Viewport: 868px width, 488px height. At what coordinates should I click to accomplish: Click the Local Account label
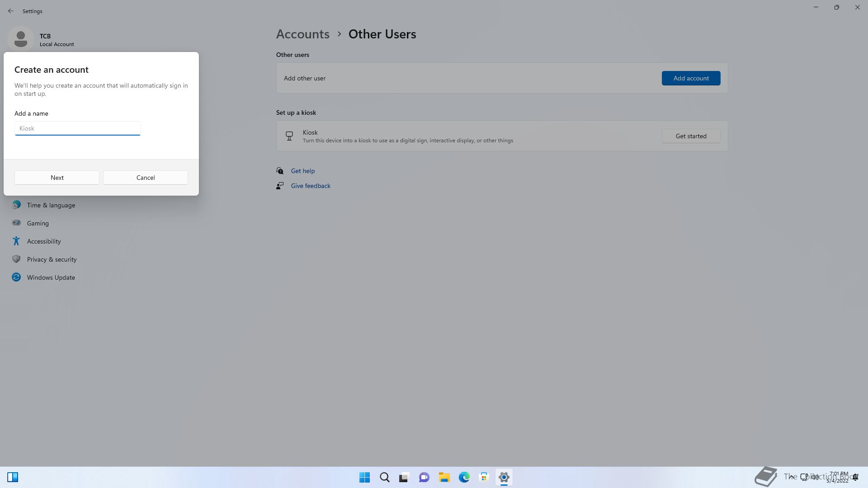pyautogui.click(x=57, y=44)
